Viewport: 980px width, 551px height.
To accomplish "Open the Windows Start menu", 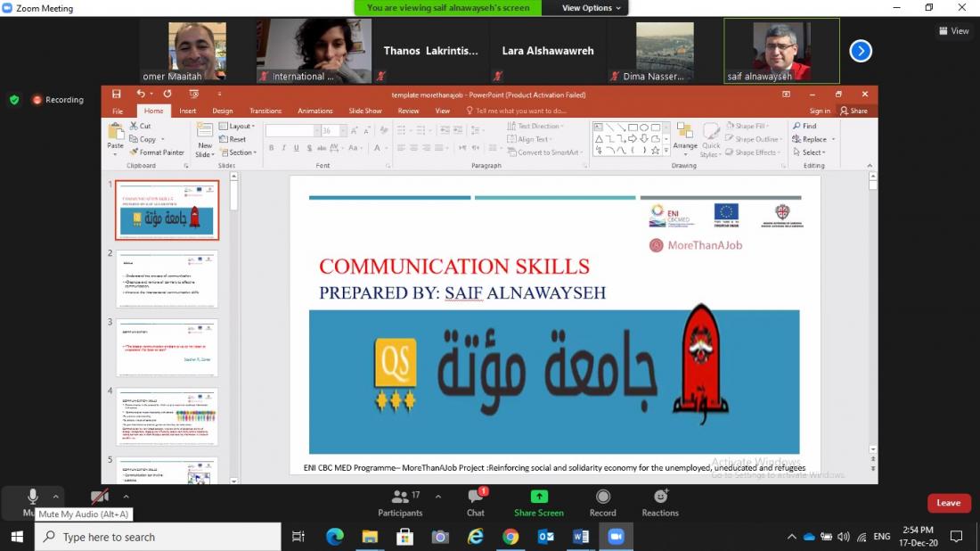I will 17,537.
